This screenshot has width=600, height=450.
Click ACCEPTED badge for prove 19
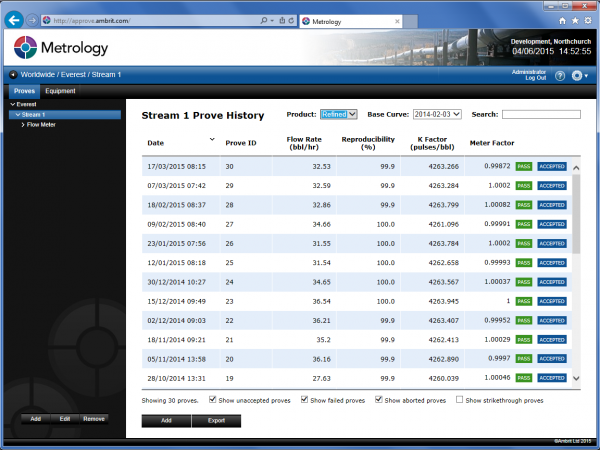[x=552, y=378]
